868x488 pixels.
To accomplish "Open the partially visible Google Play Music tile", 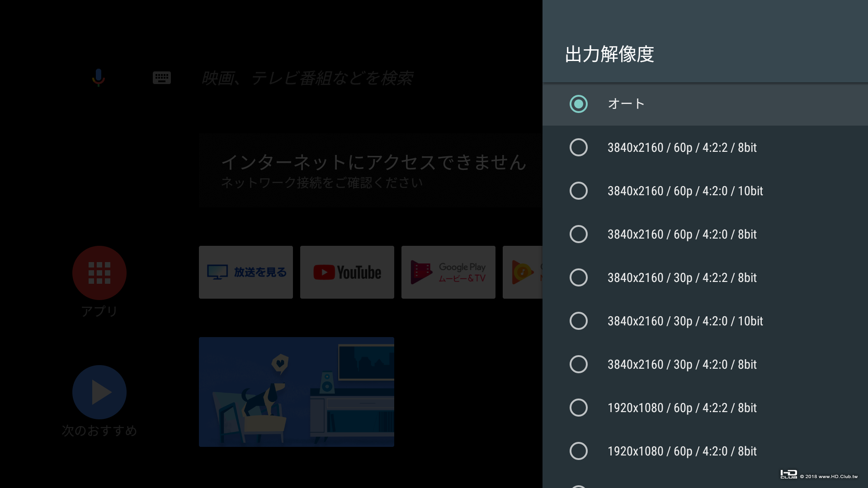I will coord(523,272).
